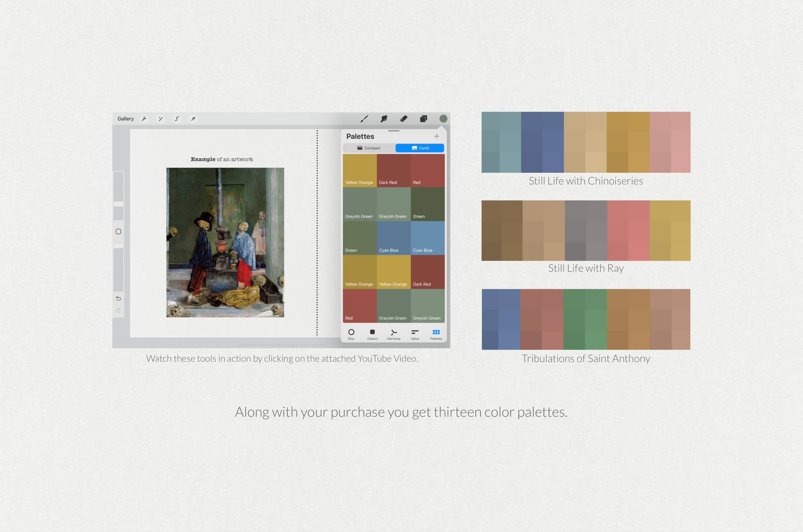Screen dimensions: 803x532
Task: Open the Harmony color picker tab
Action: pos(394,334)
